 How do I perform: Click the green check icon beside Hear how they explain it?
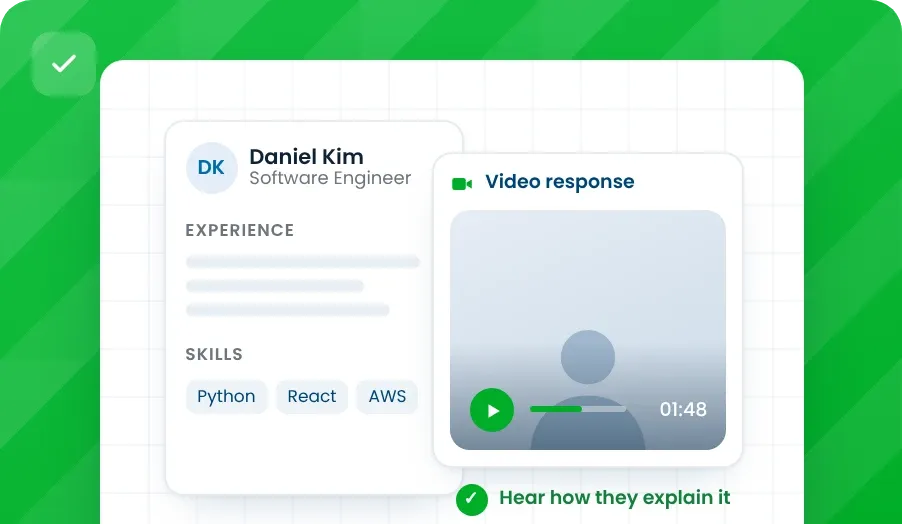pyautogui.click(x=472, y=499)
